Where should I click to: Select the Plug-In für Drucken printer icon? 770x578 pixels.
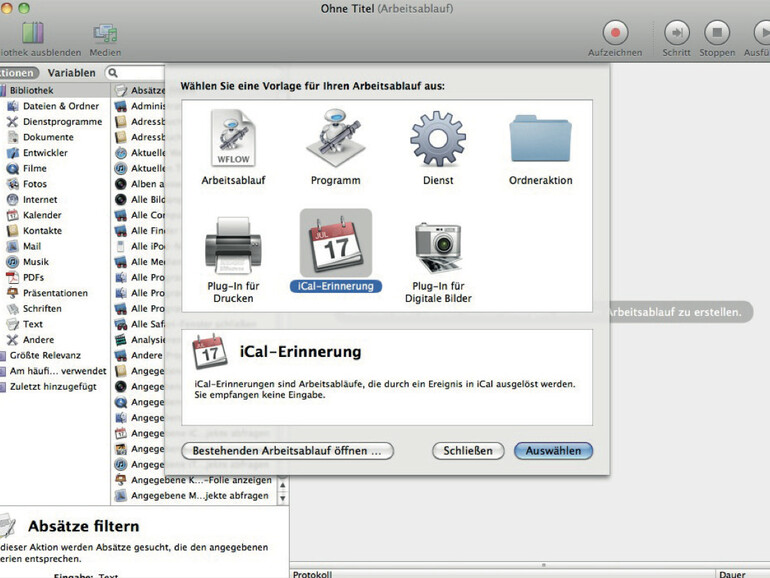[x=233, y=246]
